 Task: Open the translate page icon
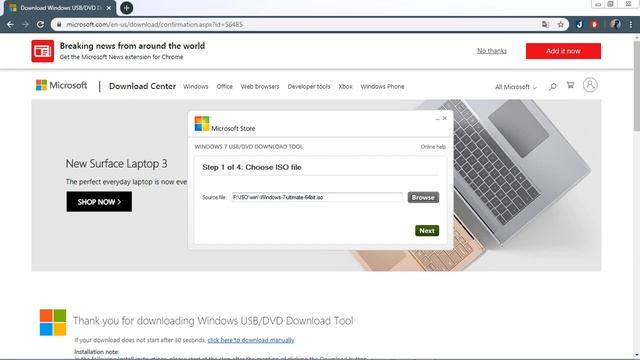(x=545, y=24)
